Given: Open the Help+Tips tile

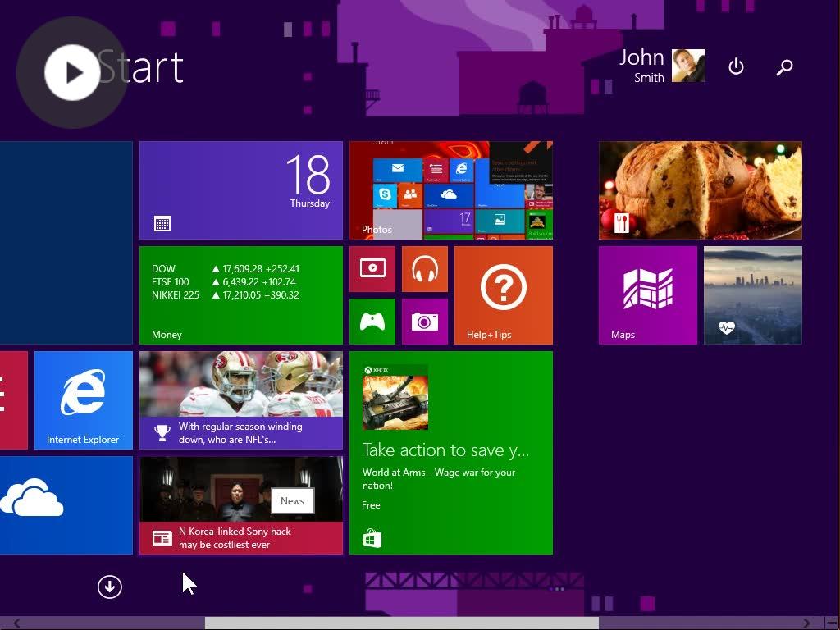Looking at the screenshot, I should point(504,295).
